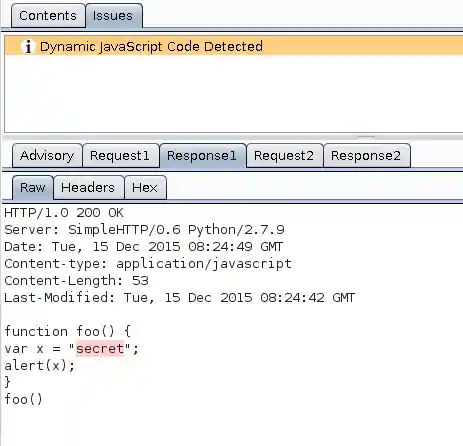The width and height of the screenshot is (463, 446).
Task: Open the Advisory tab
Action: tap(47, 156)
